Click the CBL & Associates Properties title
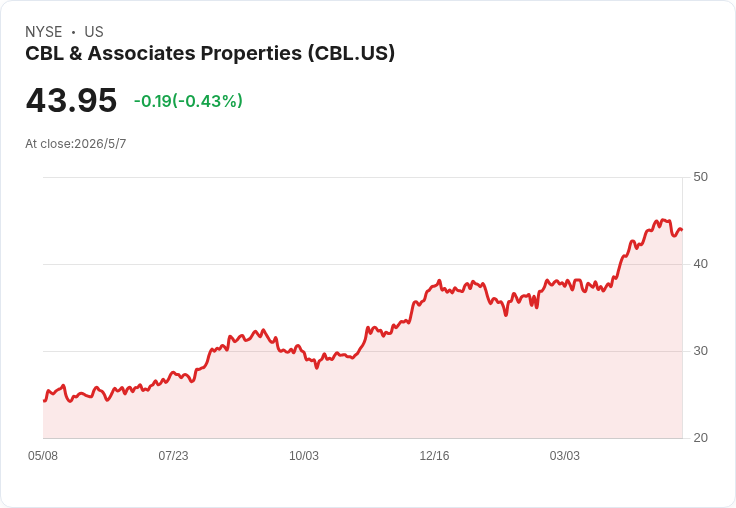This screenshot has height=508, width=736. coord(210,53)
